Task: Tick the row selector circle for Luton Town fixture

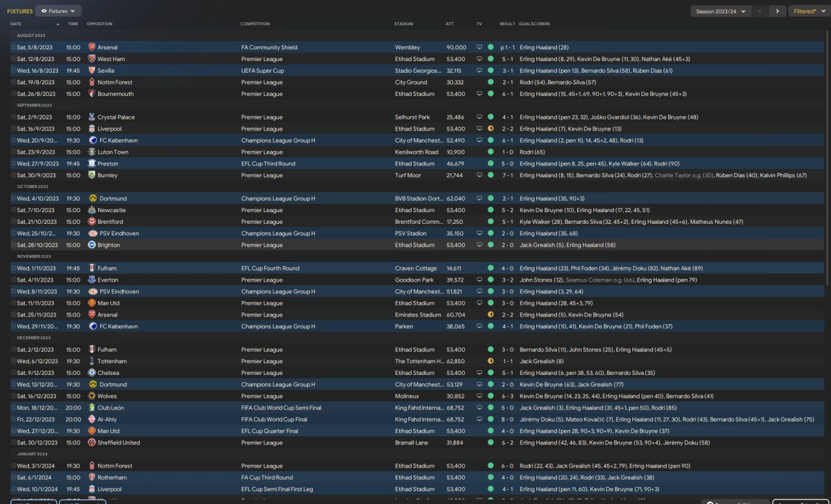Action: pyautogui.click(x=13, y=152)
